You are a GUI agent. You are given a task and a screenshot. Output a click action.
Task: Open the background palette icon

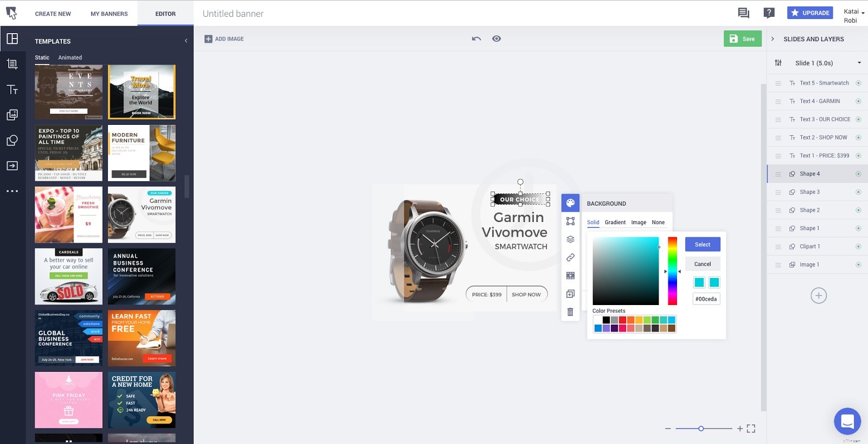[570, 203]
